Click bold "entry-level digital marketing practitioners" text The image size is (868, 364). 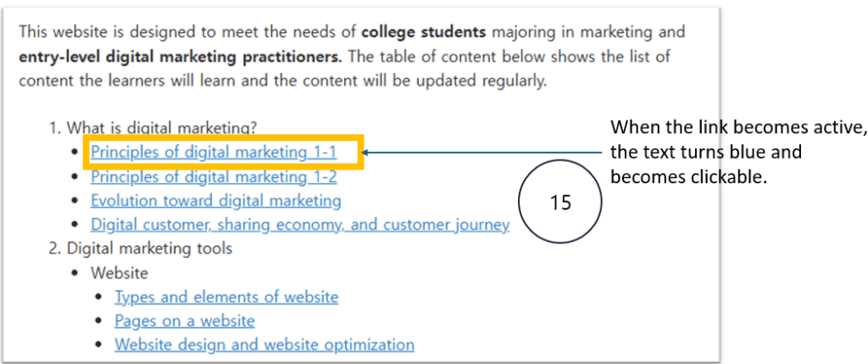pyautogui.click(x=180, y=58)
